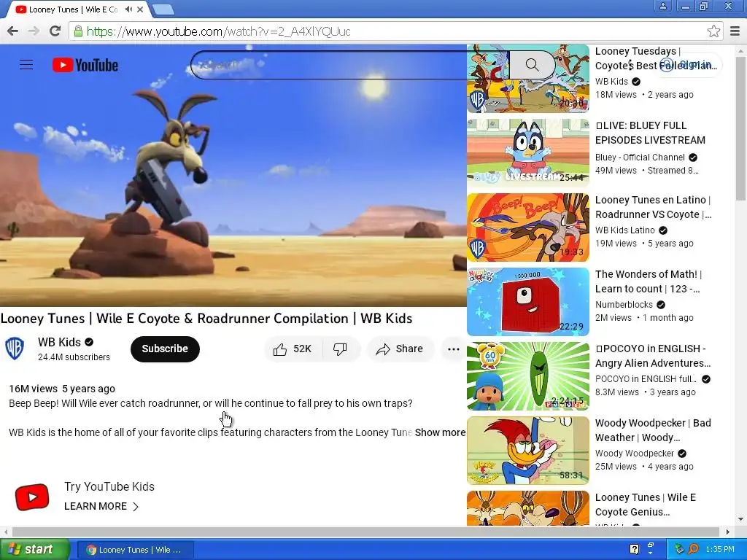Click the browser forward arrow
The image size is (747, 560).
click(x=34, y=31)
